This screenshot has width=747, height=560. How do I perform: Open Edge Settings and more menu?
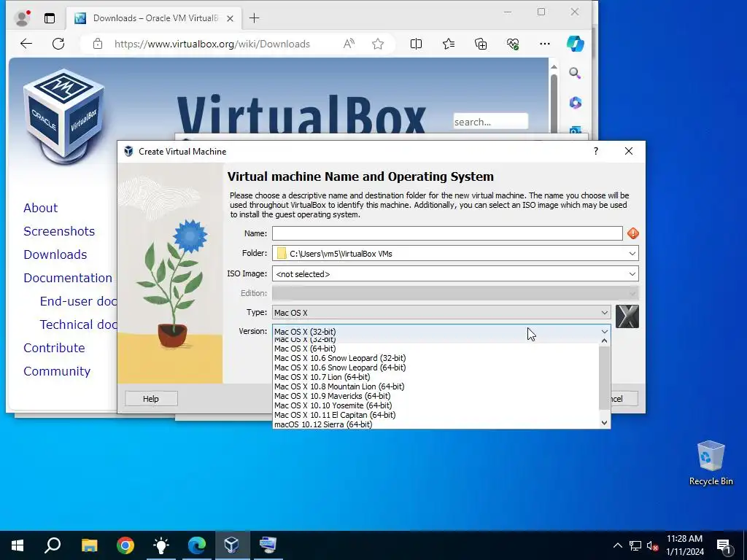(544, 44)
